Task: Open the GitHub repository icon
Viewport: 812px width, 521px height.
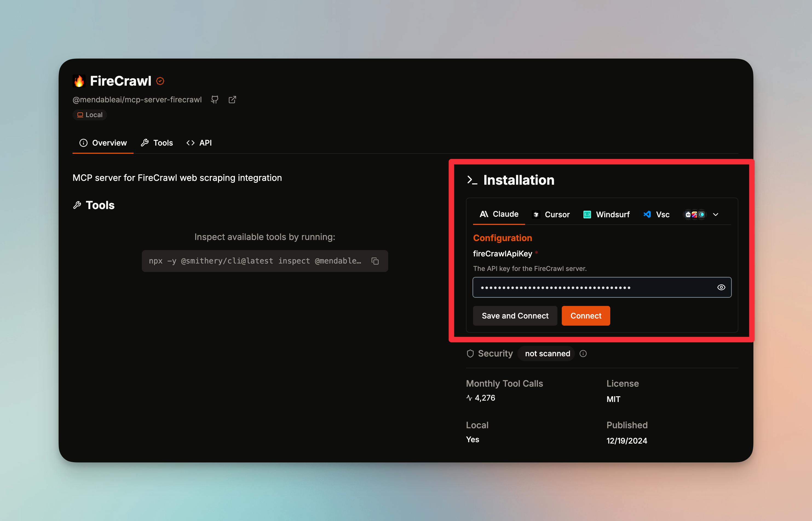Action: (x=215, y=100)
